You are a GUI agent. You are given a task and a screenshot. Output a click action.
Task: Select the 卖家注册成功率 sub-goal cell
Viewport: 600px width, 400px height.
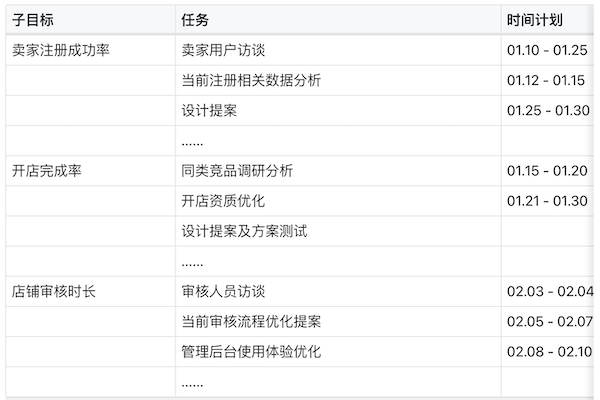coord(61,50)
